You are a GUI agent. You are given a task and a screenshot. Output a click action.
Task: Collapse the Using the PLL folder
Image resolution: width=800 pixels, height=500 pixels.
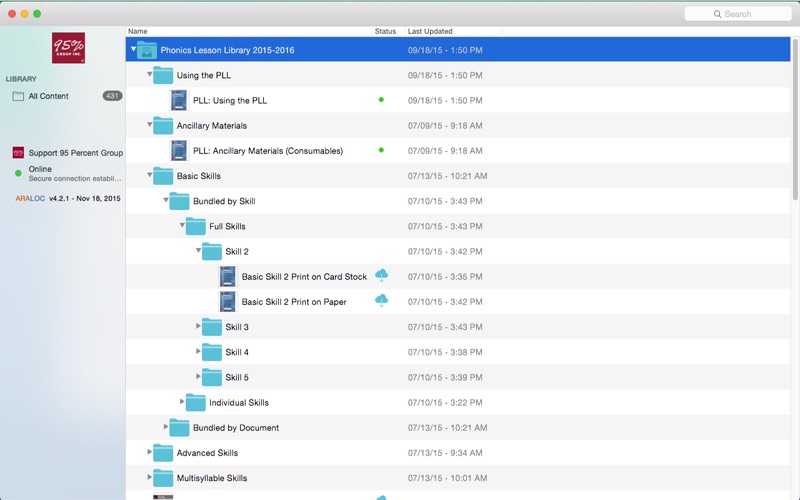(149, 74)
